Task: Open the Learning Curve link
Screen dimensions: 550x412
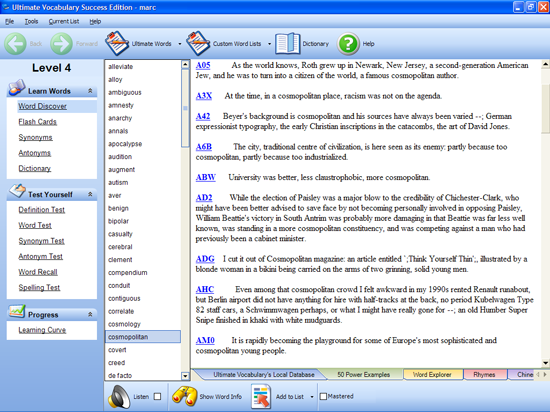Action: click(42, 330)
